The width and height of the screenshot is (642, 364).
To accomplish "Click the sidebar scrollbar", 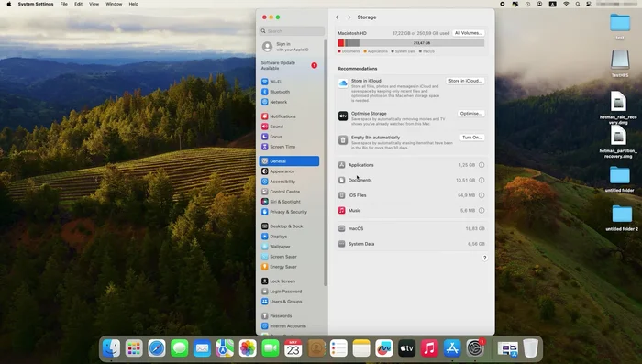I will point(326,162).
